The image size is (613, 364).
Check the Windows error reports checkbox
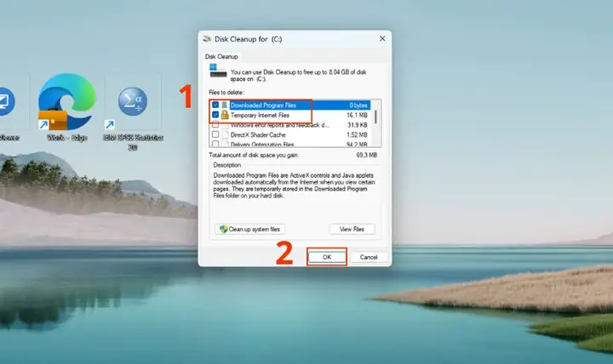[215, 125]
